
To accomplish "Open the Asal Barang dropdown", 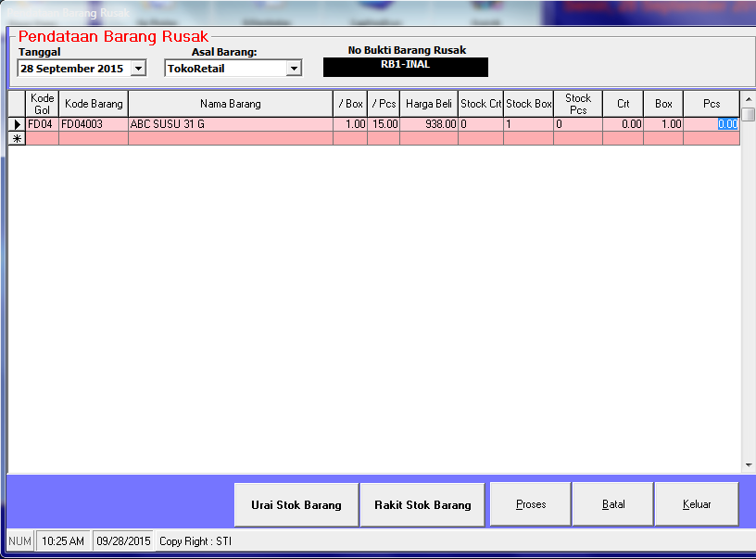I will [294, 67].
